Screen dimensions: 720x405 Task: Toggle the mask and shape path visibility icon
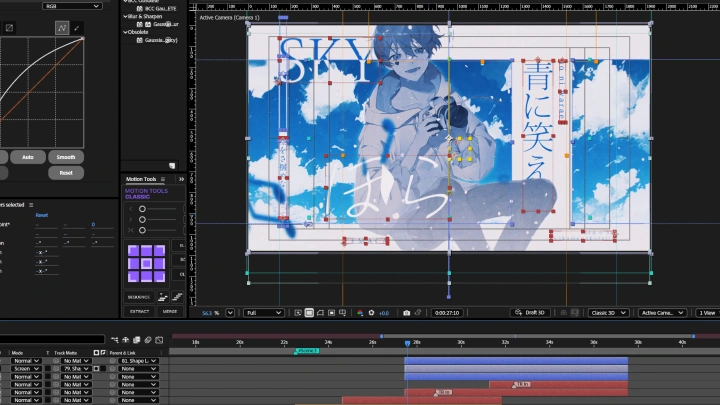321,313
